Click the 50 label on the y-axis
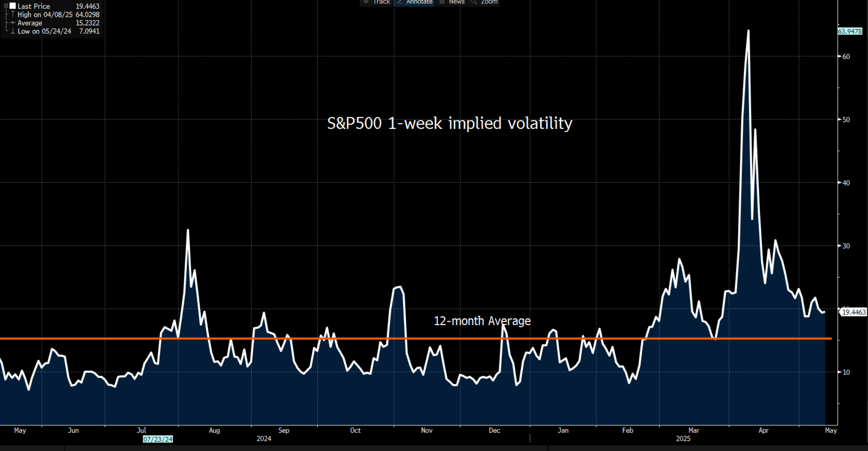Image resolution: width=868 pixels, height=451 pixels. coord(846,120)
